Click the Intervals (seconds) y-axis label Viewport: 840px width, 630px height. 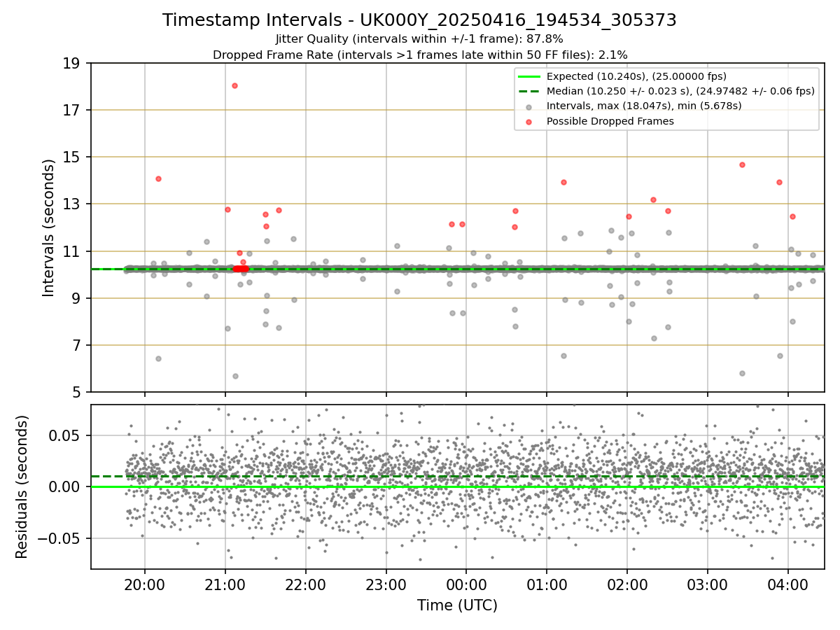click(49, 227)
